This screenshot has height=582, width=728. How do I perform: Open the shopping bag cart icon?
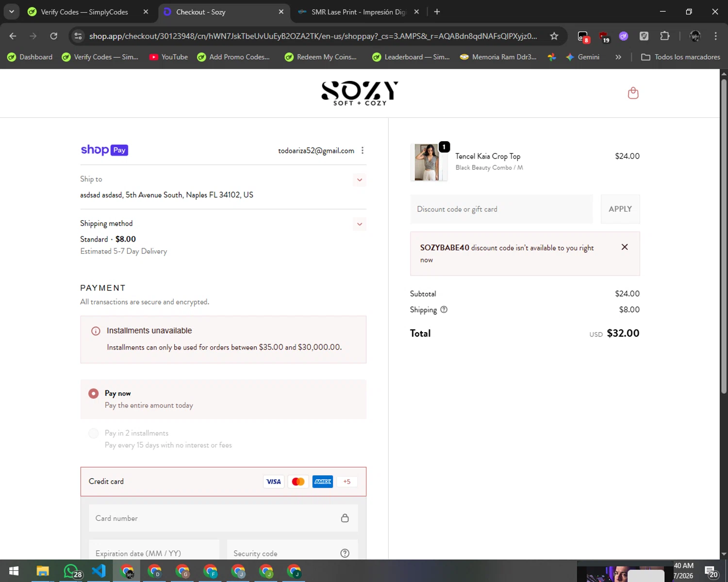coord(633,93)
